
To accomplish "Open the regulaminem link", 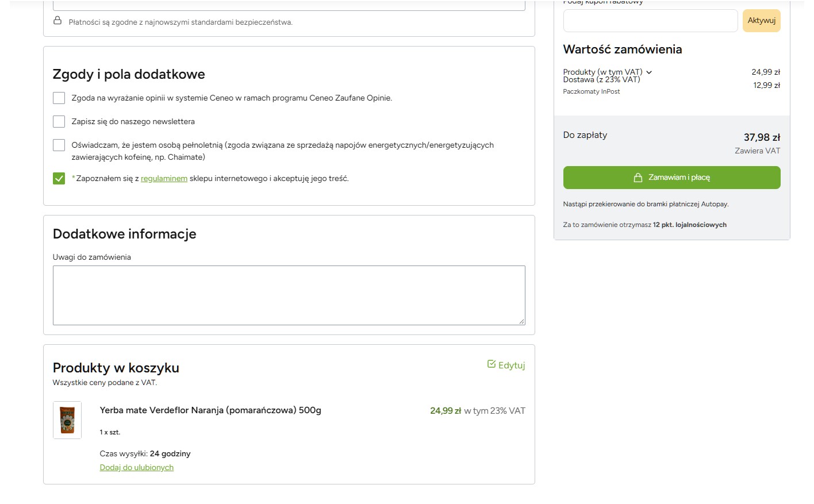I will (x=164, y=179).
